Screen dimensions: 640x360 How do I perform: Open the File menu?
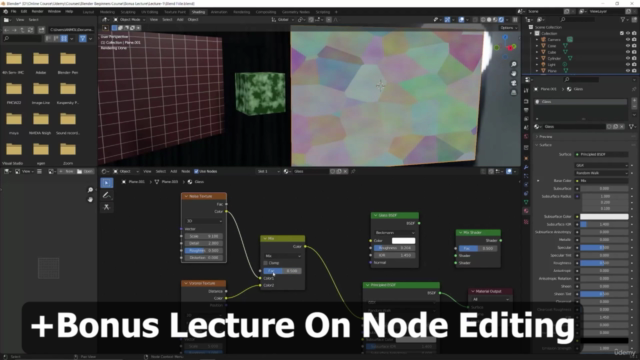tap(13, 11)
